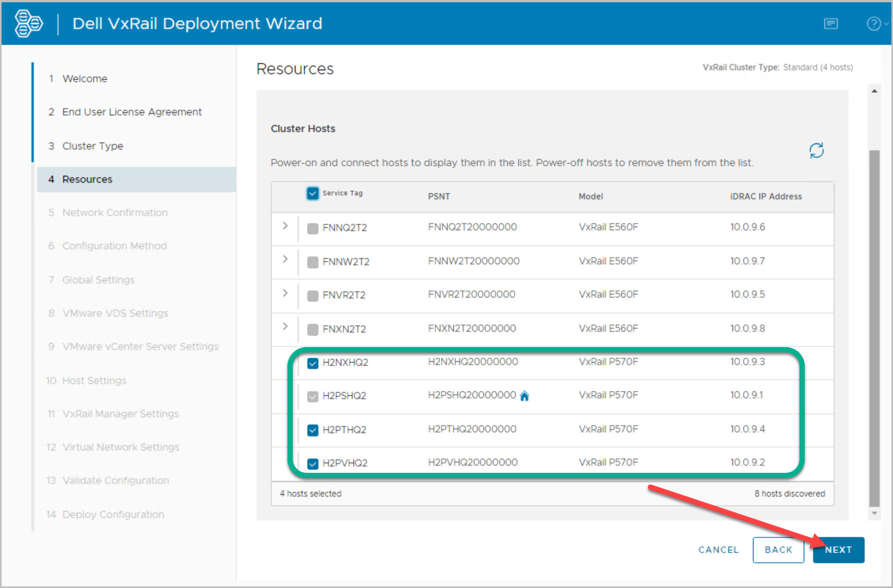Click the home icon beside H2PSHQ20000000
The image size is (893, 588).
524,396
